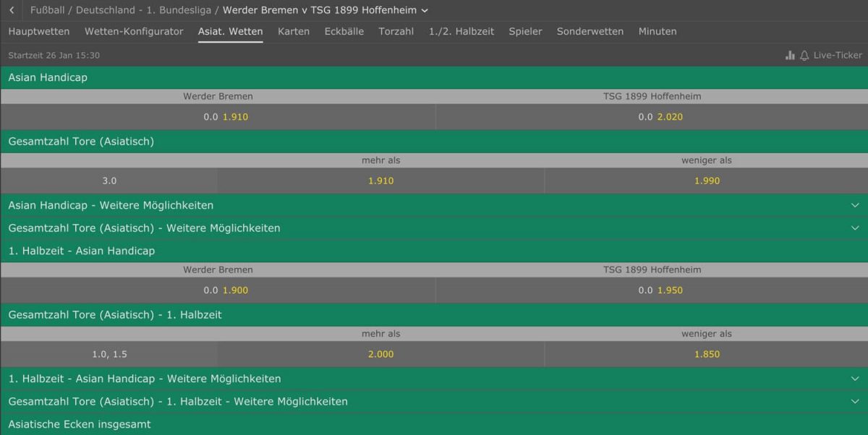Open match selector dropdown next to Hoffenheim
The width and height of the screenshot is (868, 435).
(425, 10)
